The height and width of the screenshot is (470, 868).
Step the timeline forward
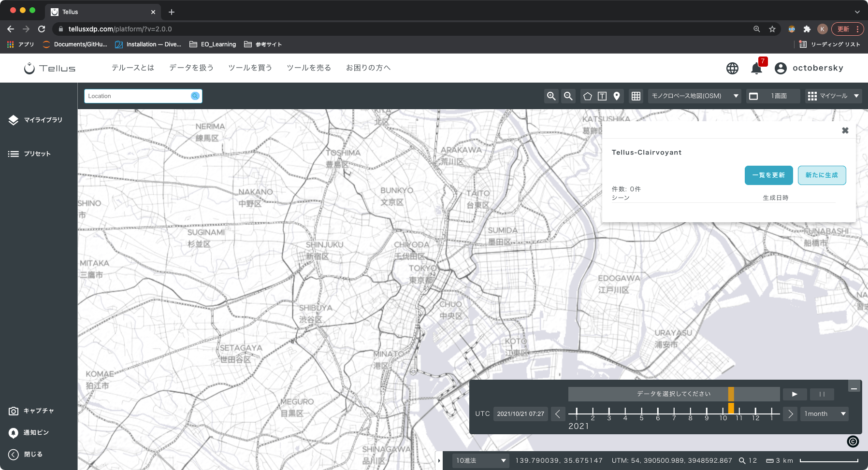[790, 414]
